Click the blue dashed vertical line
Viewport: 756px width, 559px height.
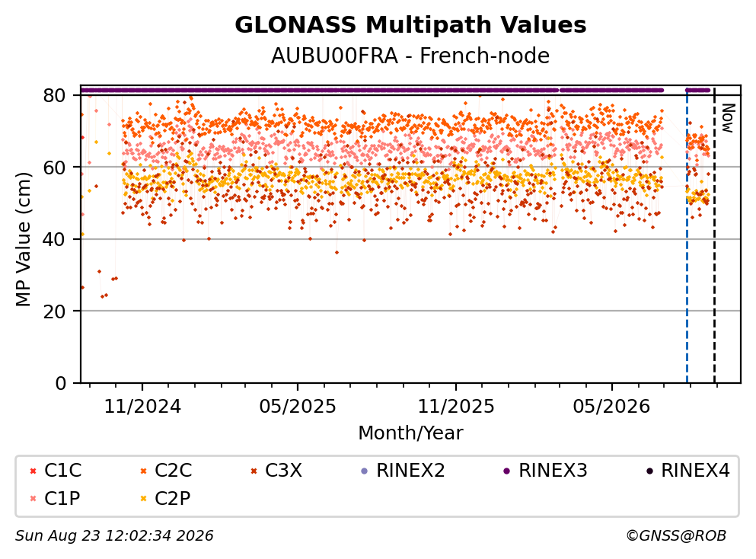coord(687,235)
